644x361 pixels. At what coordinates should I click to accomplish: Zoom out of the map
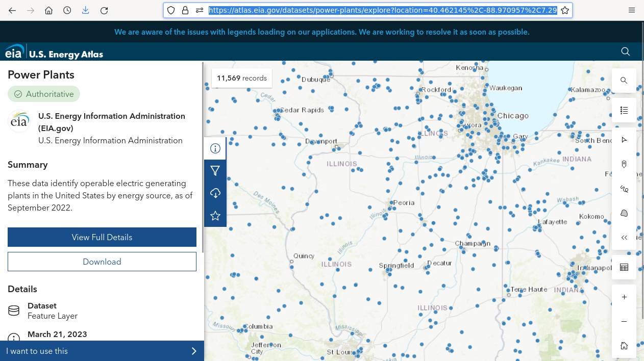[x=624, y=322]
